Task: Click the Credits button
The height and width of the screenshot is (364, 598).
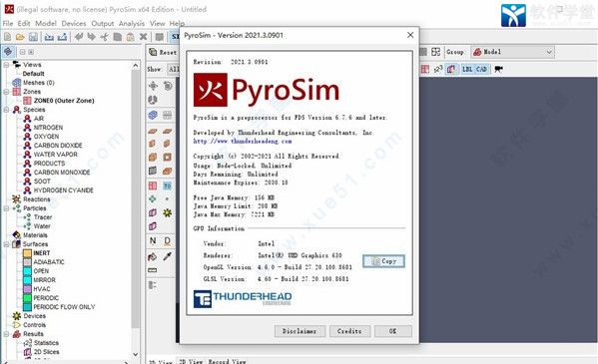Action: point(349,331)
